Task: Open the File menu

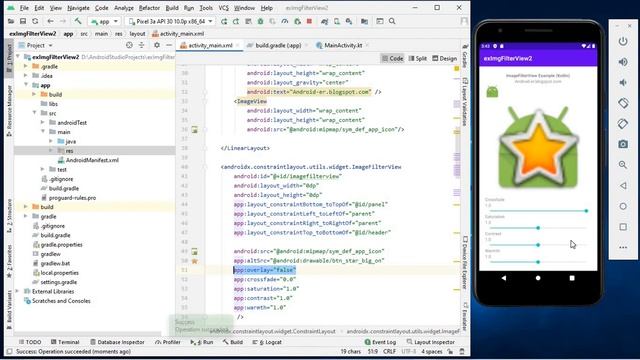Action: [24, 8]
